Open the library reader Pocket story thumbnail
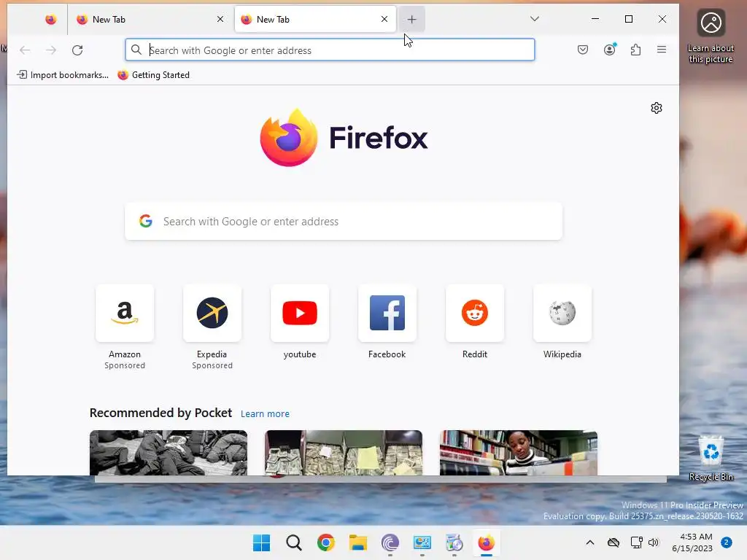747x560 pixels. coord(519,453)
